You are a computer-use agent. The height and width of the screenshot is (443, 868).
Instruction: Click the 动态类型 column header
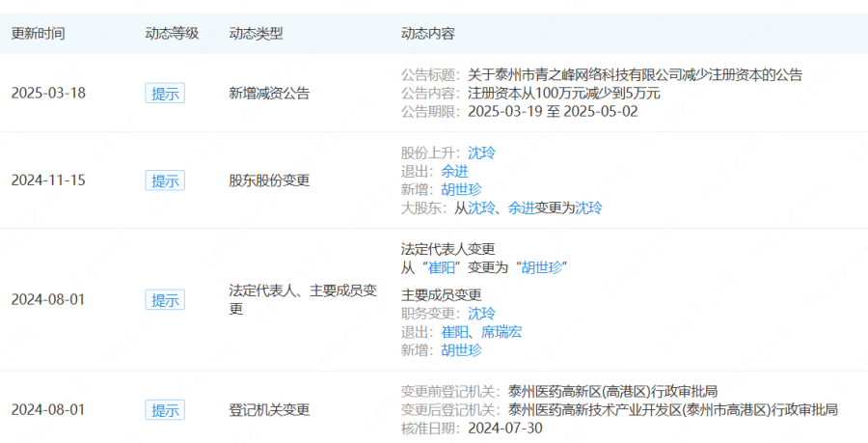point(256,33)
